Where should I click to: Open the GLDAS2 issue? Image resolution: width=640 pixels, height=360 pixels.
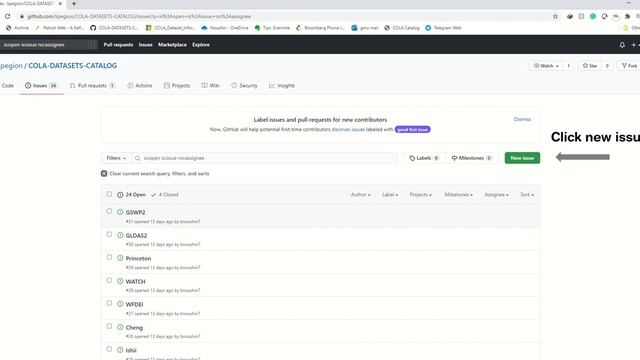click(x=136, y=236)
